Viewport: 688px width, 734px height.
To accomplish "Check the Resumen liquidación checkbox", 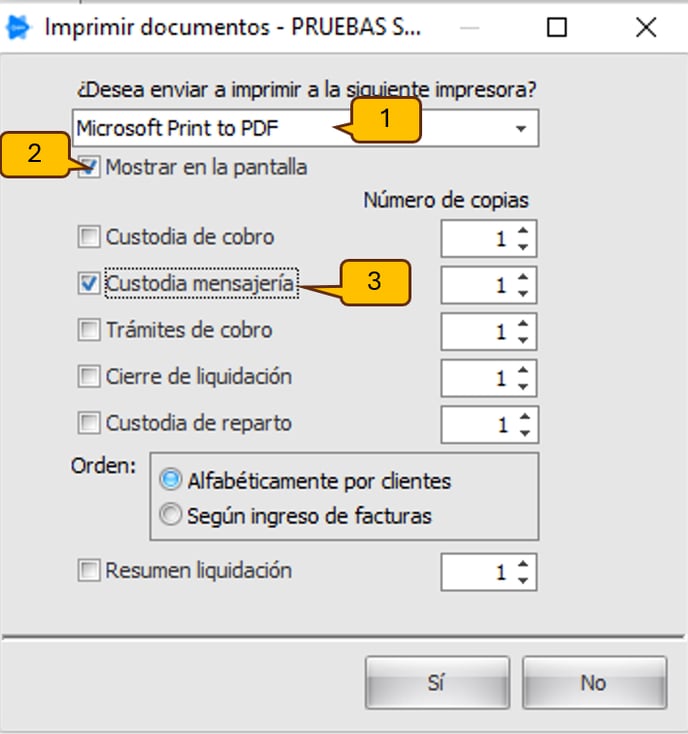I will (x=89, y=571).
